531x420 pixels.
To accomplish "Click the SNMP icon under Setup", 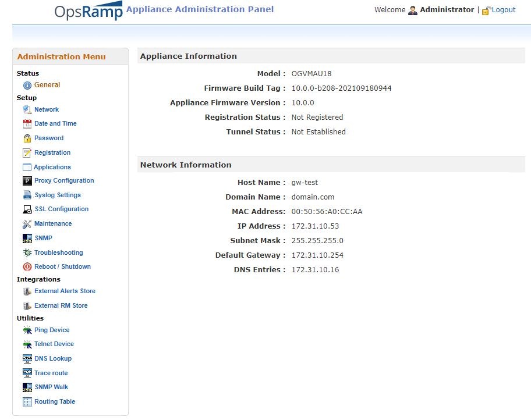I will (x=27, y=239).
